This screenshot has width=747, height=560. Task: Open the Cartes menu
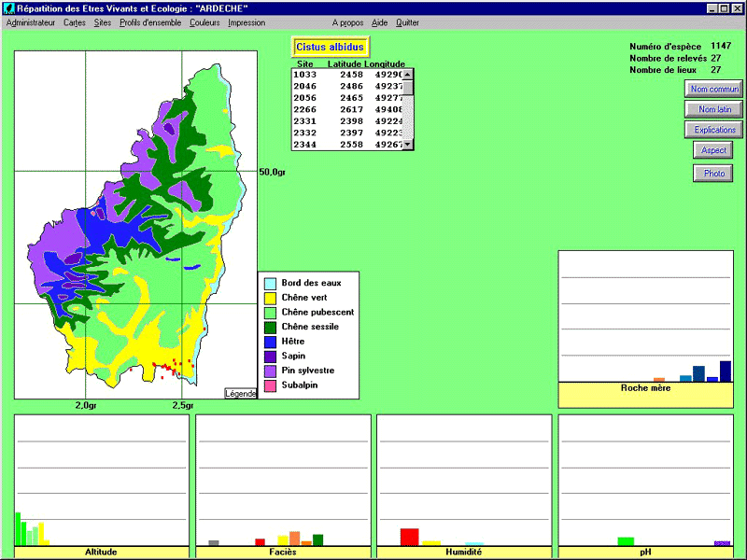pyautogui.click(x=75, y=22)
